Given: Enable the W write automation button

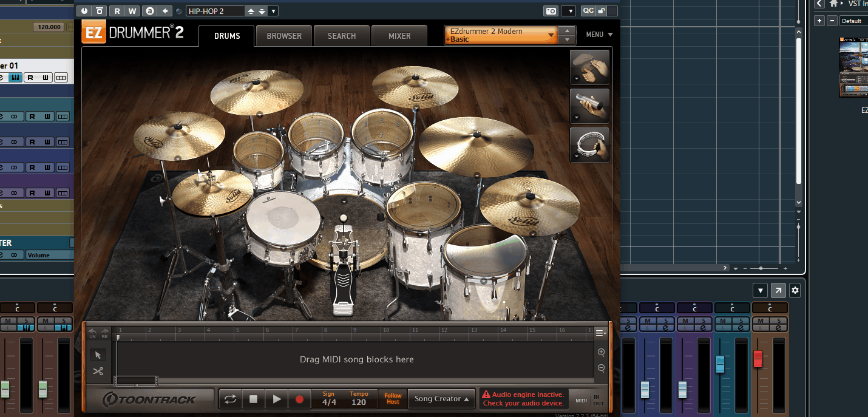Looking at the screenshot, I should [x=132, y=11].
